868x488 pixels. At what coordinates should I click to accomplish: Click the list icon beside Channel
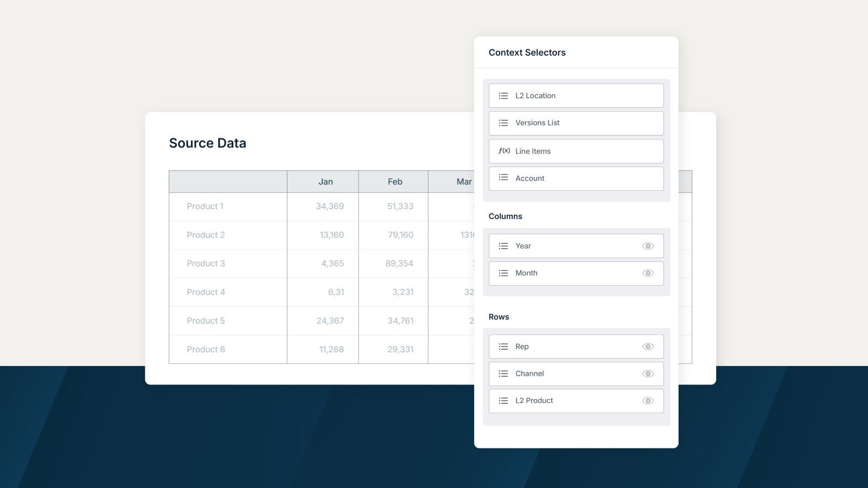(x=503, y=374)
